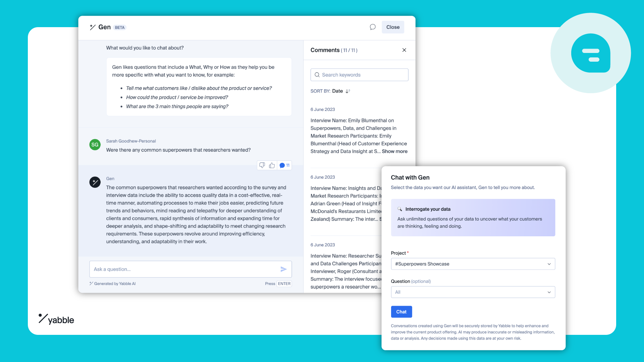Open the Project dropdown #Superpowers Showcase
644x362 pixels.
(473, 264)
